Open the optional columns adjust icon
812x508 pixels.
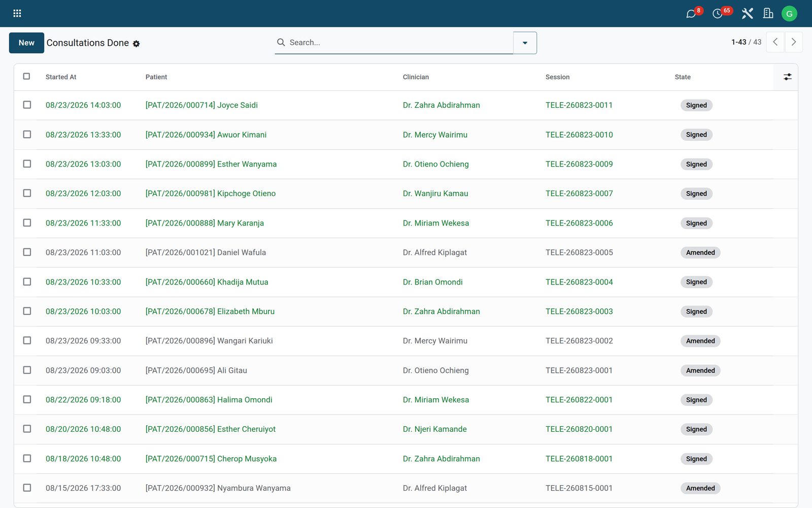point(787,77)
